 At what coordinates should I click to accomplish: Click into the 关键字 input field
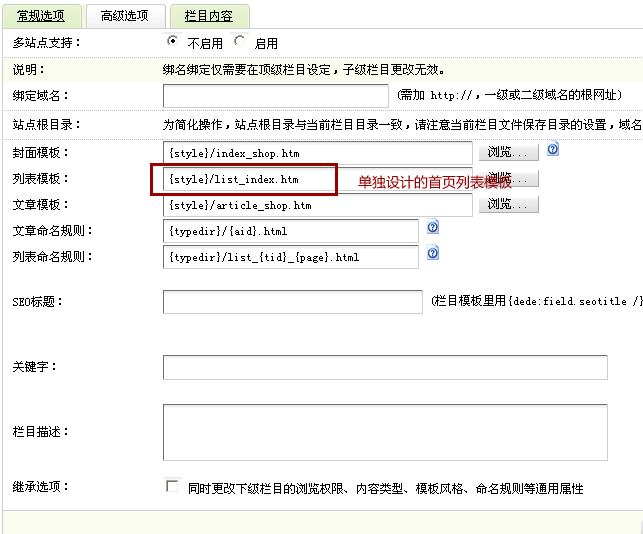[385, 368]
